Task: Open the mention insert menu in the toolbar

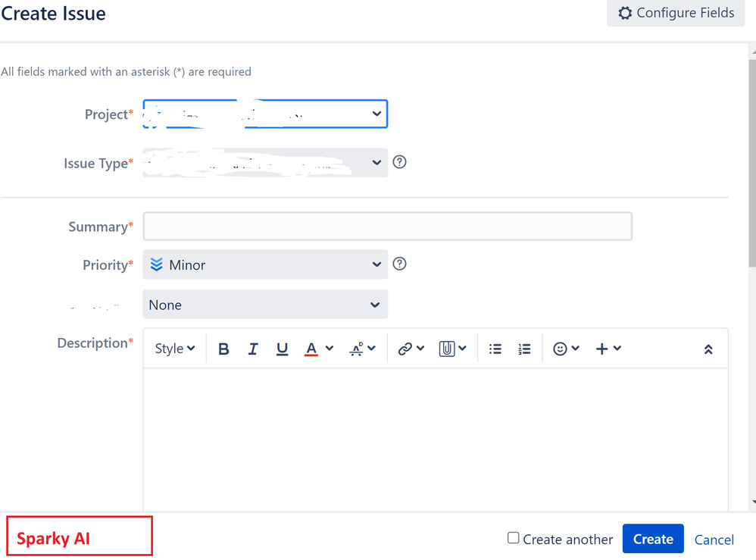Action: click(448, 348)
